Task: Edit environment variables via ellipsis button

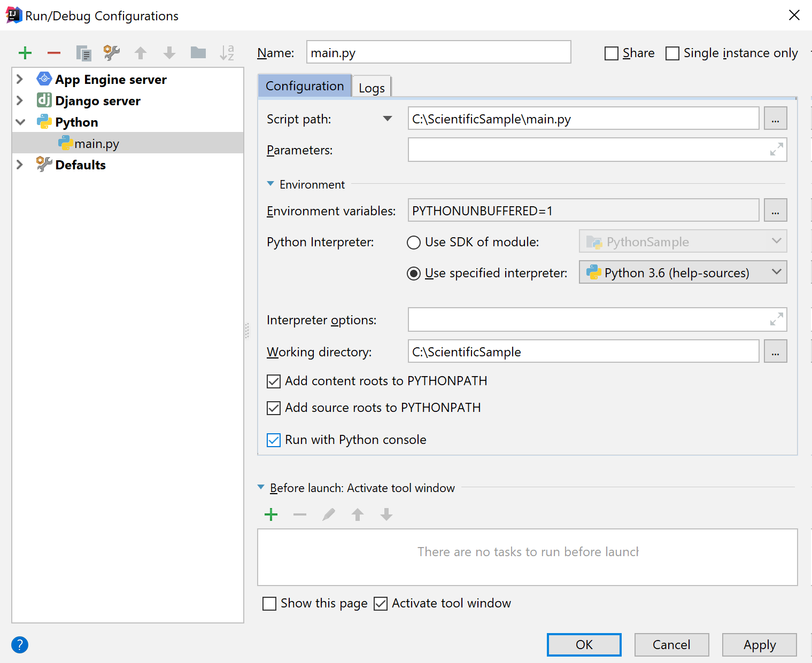Action: tap(775, 210)
